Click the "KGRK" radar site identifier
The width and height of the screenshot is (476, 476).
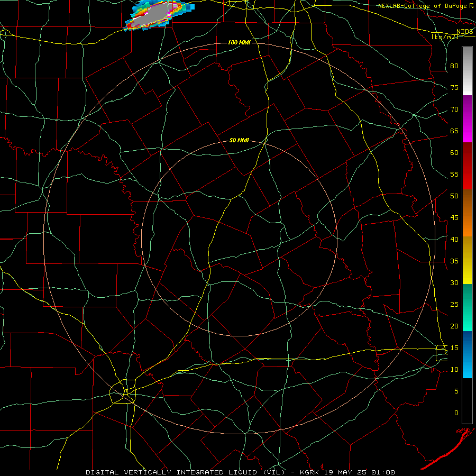(x=310, y=472)
